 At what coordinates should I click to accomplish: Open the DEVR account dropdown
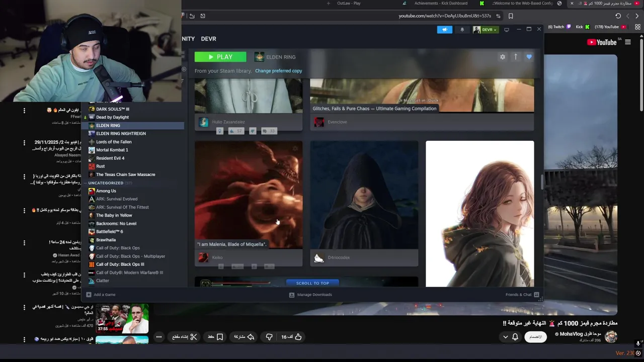tap(486, 30)
